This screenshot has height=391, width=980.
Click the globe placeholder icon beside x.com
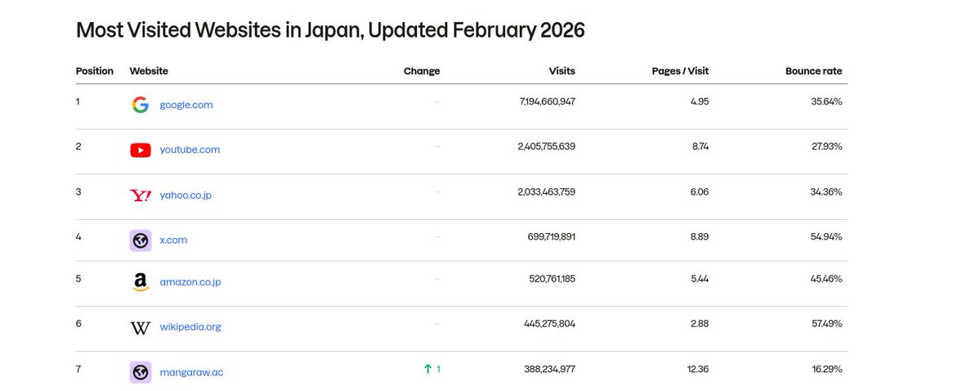(141, 240)
